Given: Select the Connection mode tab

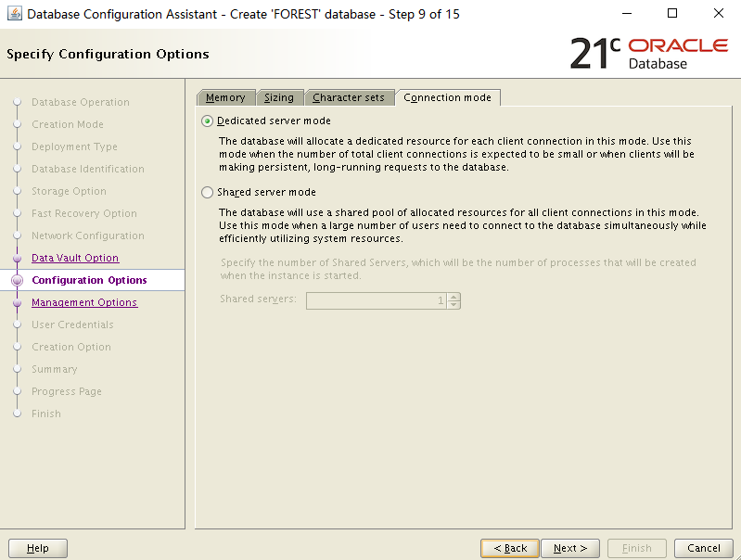Looking at the screenshot, I should point(448,97).
